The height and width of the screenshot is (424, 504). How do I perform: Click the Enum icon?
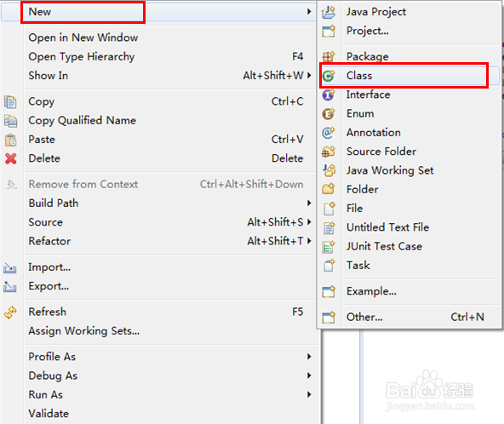click(x=329, y=114)
